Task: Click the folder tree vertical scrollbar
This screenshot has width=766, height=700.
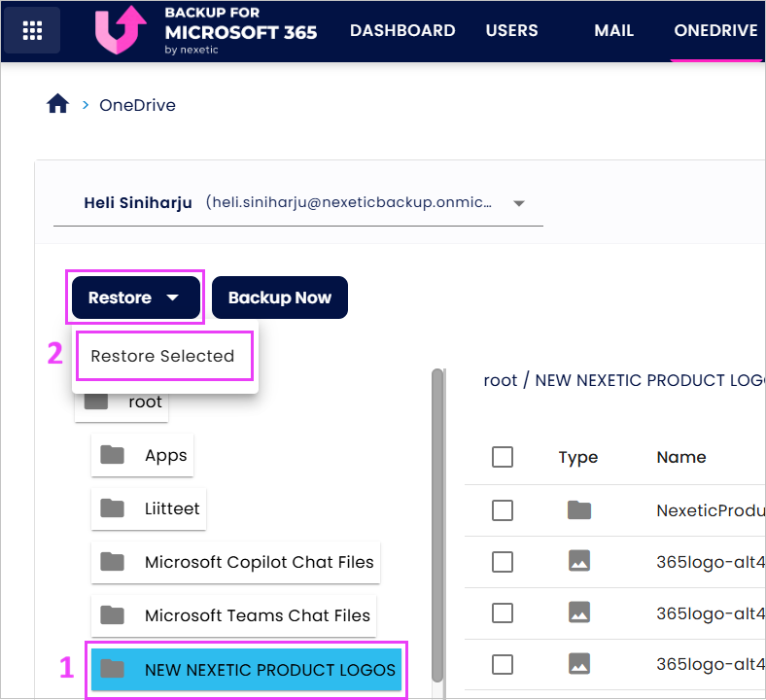Action: tap(437, 525)
